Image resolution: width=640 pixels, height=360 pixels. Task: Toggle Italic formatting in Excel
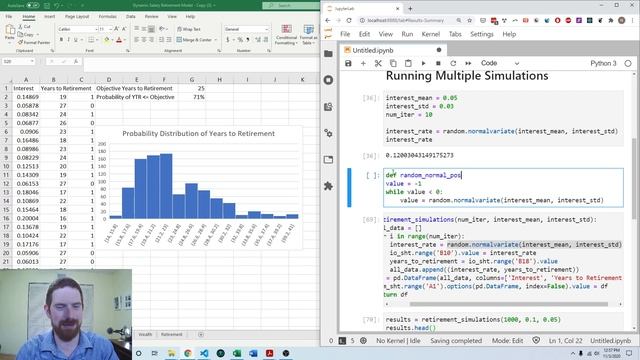click(x=68, y=40)
